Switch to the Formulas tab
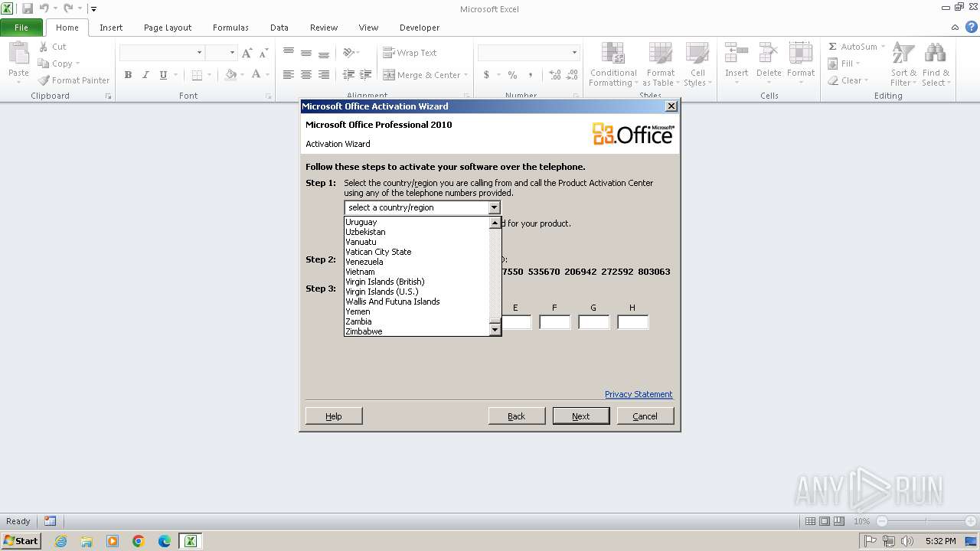The height and width of the screenshot is (551, 980). click(x=230, y=28)
